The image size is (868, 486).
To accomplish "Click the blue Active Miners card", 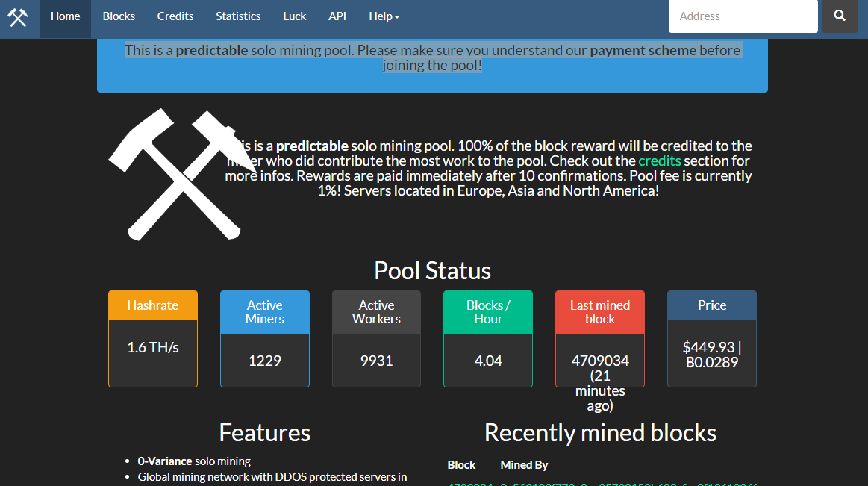I will [x=265, y=339].
